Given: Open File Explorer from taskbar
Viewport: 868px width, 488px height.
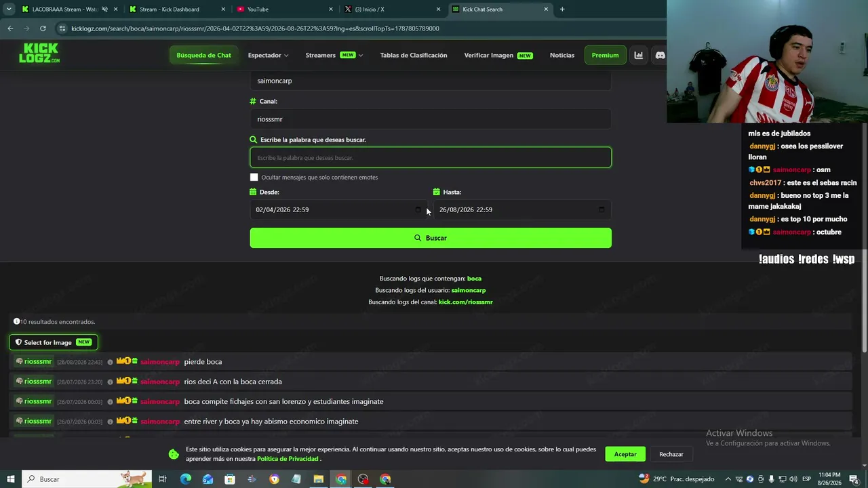Looking at the screenshot, I should click(318, 479).
